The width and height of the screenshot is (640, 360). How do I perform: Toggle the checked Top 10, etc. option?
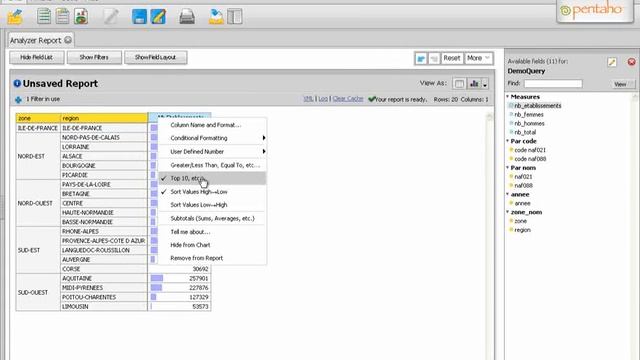coord(212,178)
